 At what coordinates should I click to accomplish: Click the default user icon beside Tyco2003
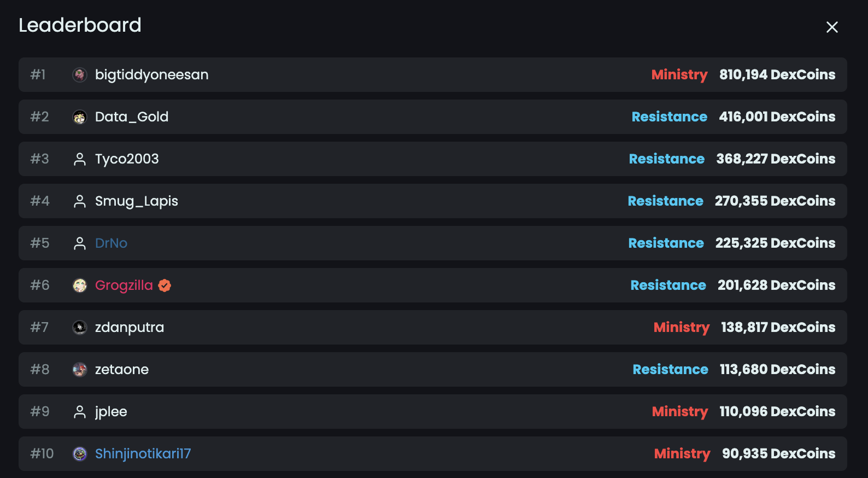pyautogui.click(x=80, y=159)
